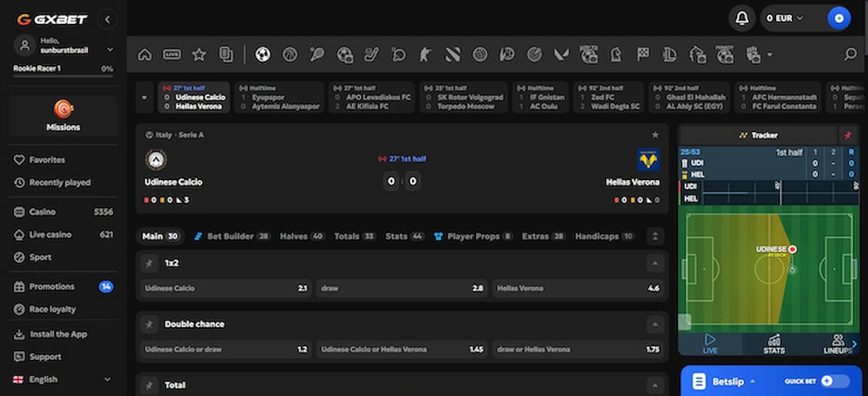Screen dimensions: 868x396
Task: Select the Dota 2 icon
Action: pyautogui.click(x=453, y=54)
